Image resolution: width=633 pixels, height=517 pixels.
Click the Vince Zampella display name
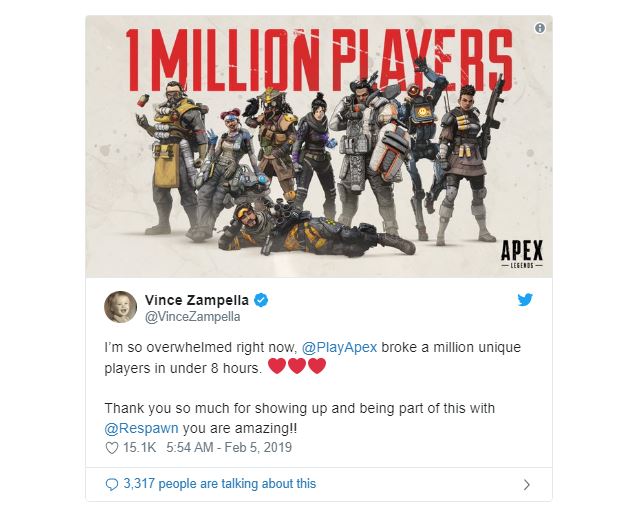197,300
